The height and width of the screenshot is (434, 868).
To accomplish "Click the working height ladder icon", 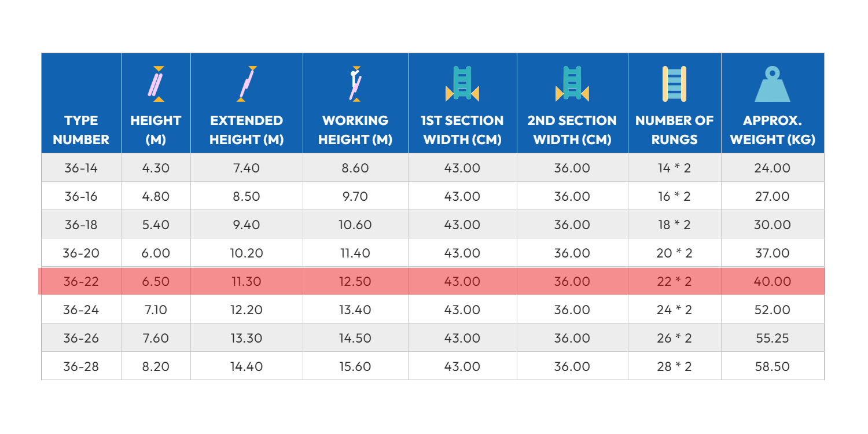I will pyautogui.click(x=355, y=84).
